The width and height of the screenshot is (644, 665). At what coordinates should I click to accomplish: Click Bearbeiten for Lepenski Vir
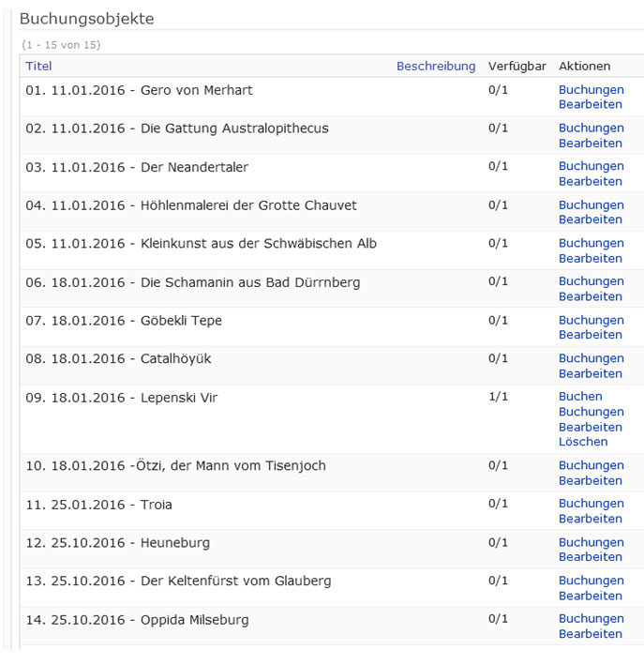pos(591,427)
